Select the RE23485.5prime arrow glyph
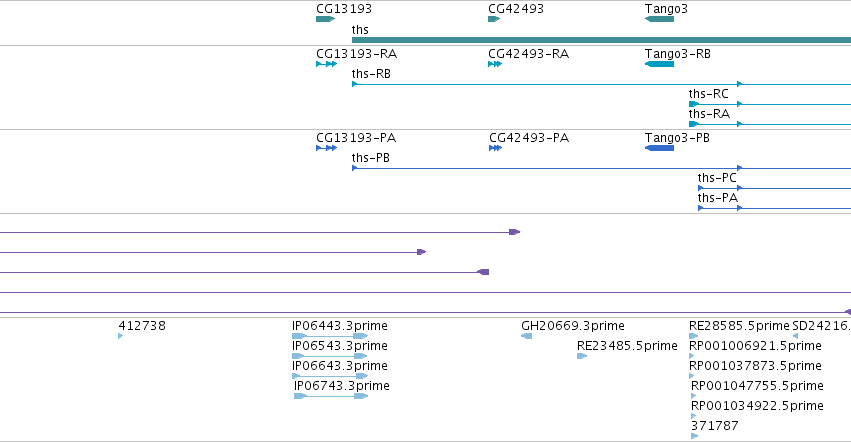 point(582,356)
